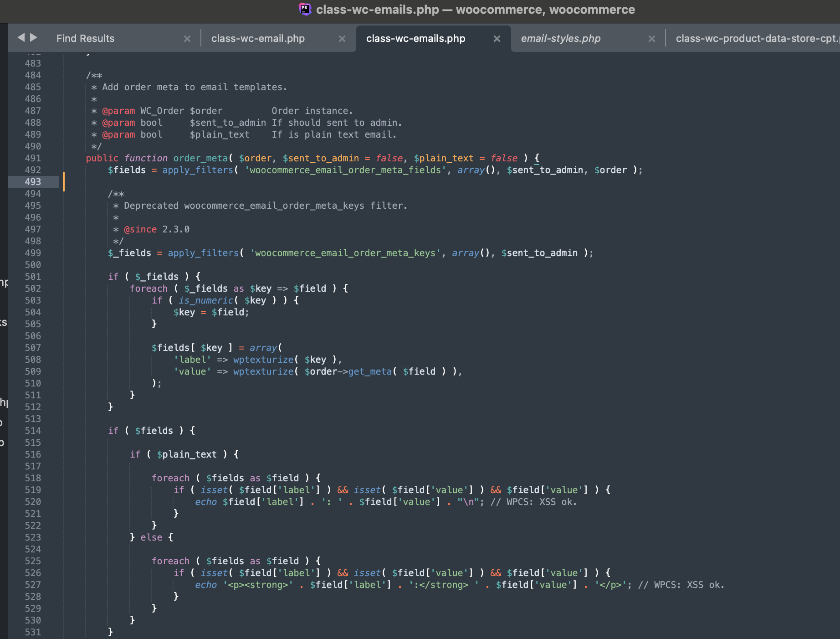Click 'Add order meta to email templates' comment
Viewport: 840px width, 639px height.
coord(195,87)
